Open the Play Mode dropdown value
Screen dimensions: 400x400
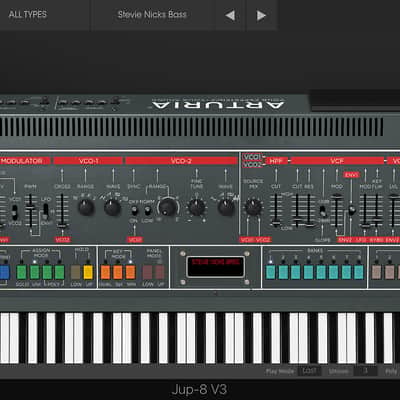click(x=310, y=371)
